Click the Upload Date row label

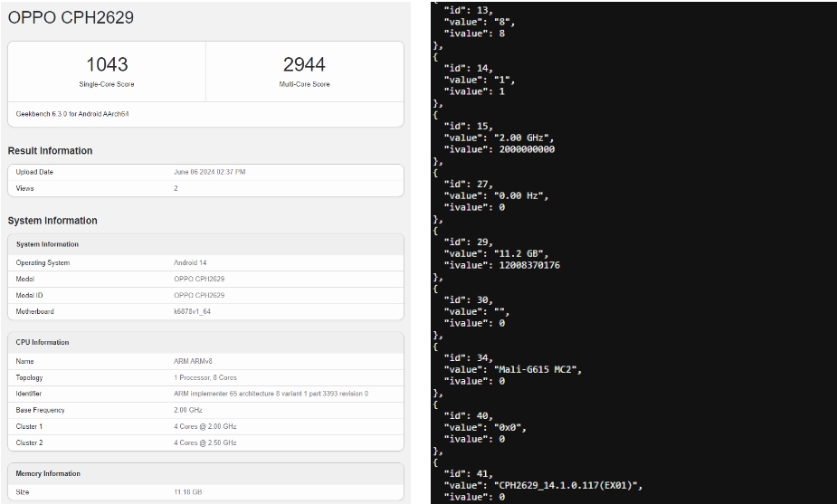[34, 172]
